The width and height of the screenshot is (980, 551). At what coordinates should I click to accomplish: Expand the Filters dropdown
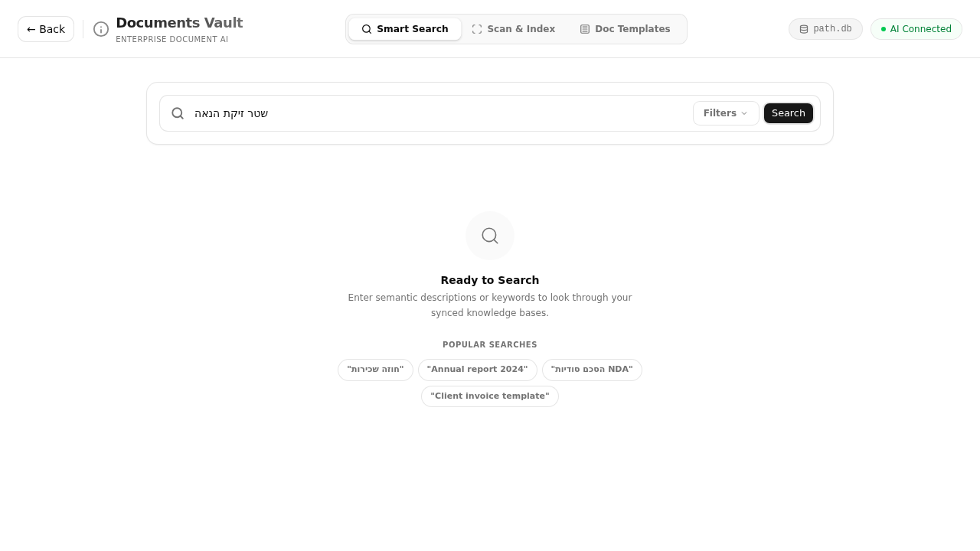pos(726,113)
